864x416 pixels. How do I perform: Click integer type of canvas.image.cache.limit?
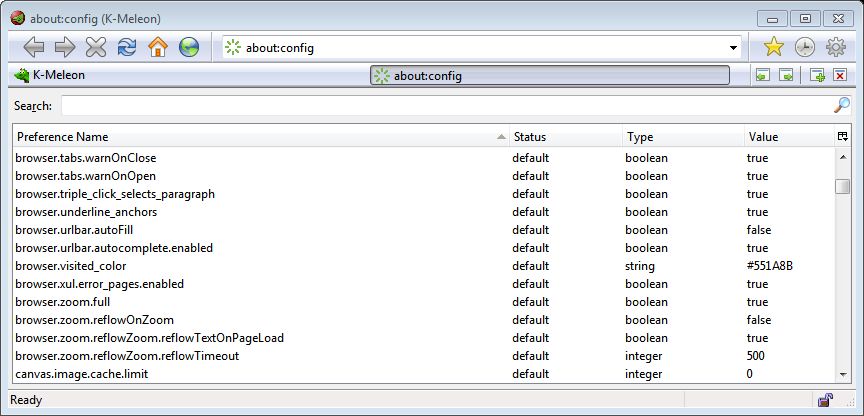tap(644, 374)
